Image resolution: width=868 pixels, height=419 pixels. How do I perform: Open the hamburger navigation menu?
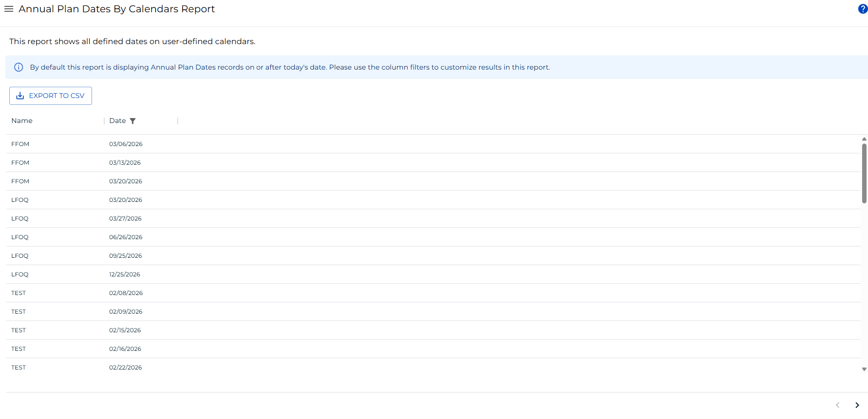coord(9,9)
